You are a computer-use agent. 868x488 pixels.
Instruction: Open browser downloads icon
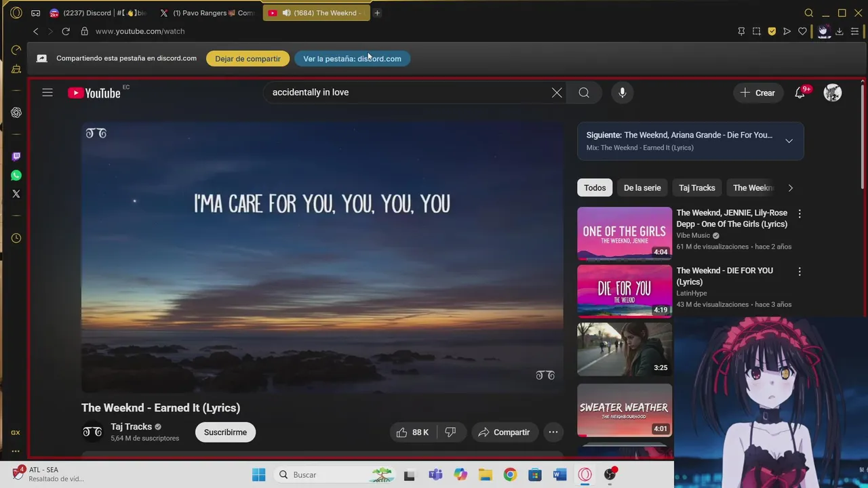point(839,31)
